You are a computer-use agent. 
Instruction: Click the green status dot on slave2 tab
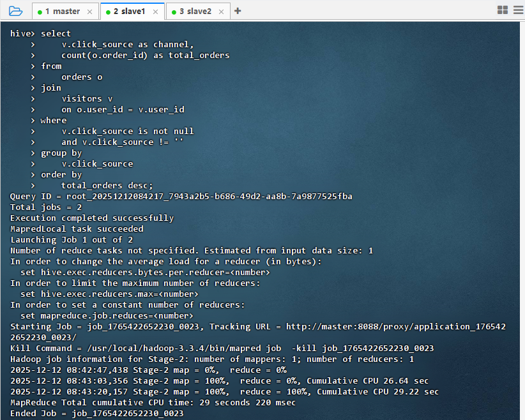coord(174,12)
